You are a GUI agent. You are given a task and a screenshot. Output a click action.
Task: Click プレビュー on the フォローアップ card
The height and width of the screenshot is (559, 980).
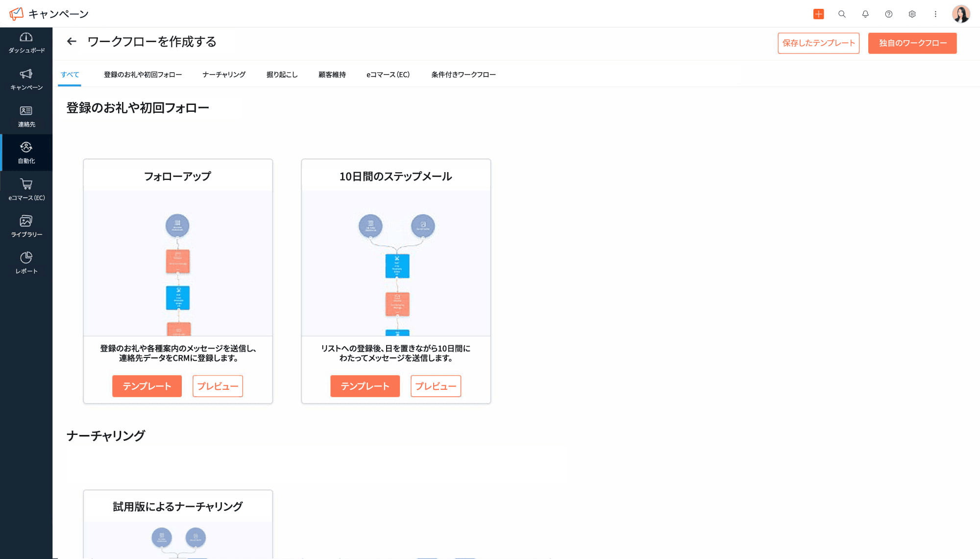(x=218, y=386)
